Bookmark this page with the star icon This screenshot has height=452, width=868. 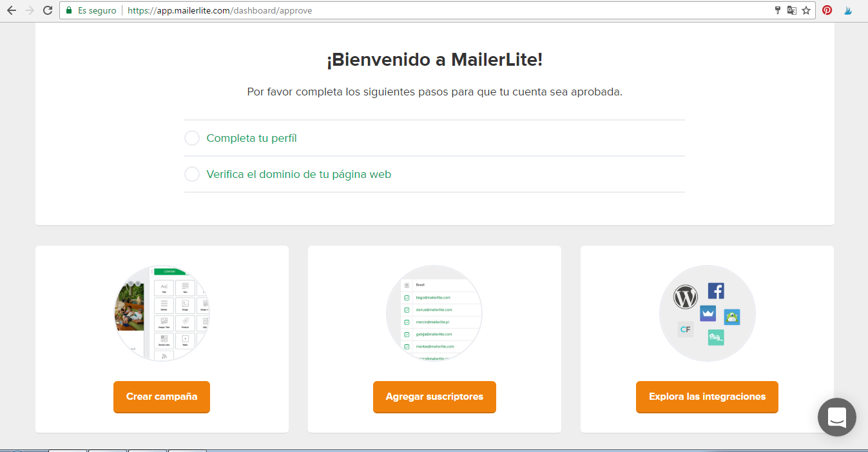(x=806, y=10)
